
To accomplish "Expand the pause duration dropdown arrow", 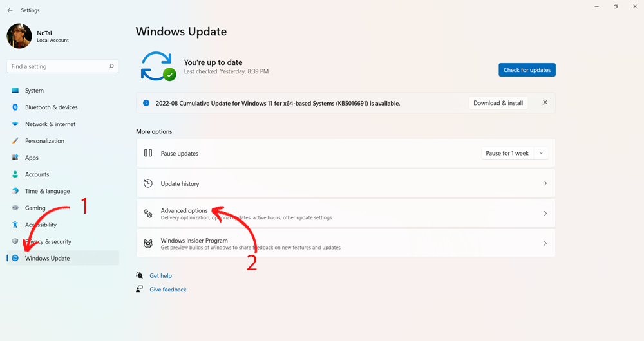I will (x=541, y=153).
